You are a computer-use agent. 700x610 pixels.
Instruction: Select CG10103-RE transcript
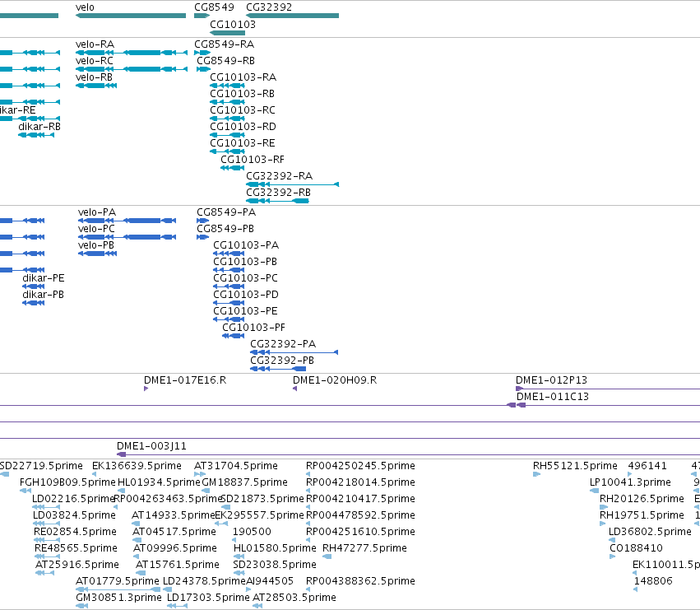(227, 151)
